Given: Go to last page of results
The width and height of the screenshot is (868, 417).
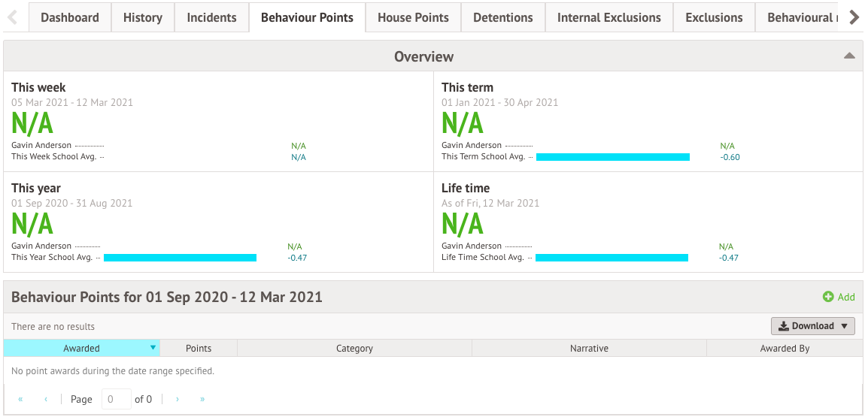Looking at the screenshot, I should [202, 399].
